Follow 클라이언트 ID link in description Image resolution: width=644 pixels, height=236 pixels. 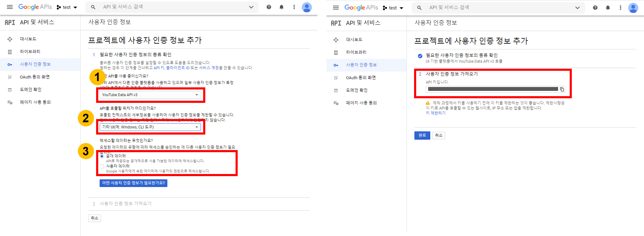(x=178, y=68)
